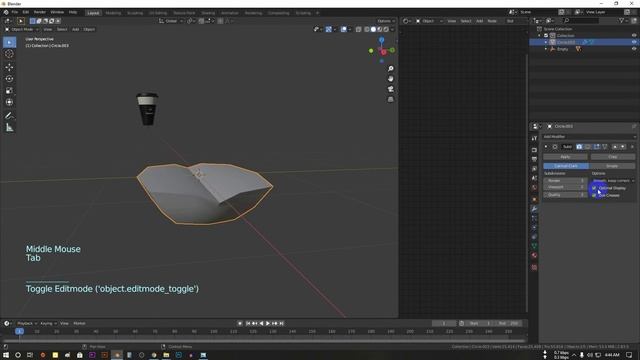This screenshot has width=640, height=360.
Task: Adjust Quality subdivision field
Action: coord(565,195)
